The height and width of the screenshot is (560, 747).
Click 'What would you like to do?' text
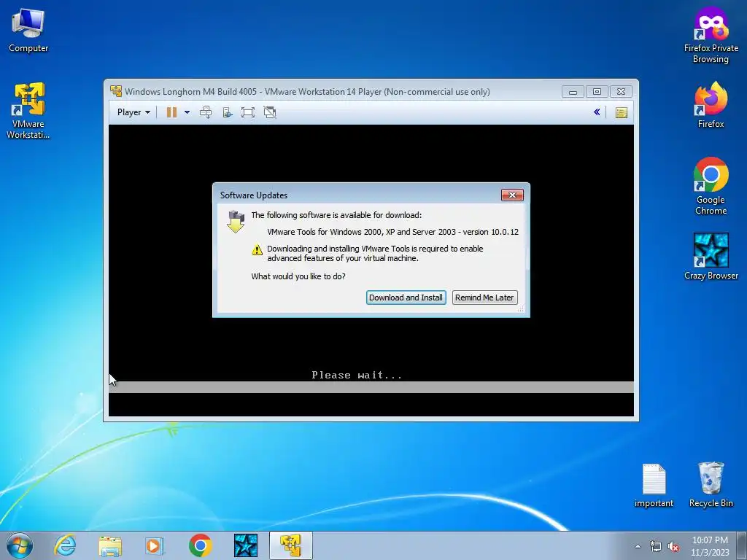298,276
